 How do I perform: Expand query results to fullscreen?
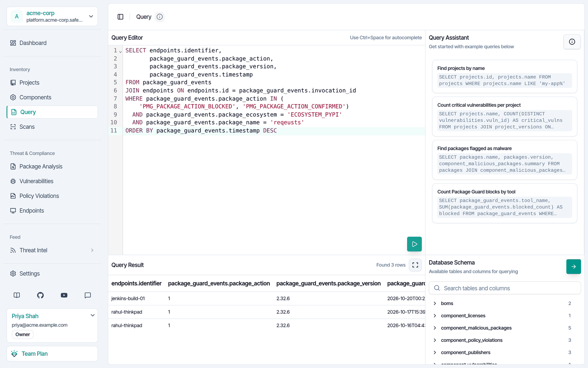point(415,265)
